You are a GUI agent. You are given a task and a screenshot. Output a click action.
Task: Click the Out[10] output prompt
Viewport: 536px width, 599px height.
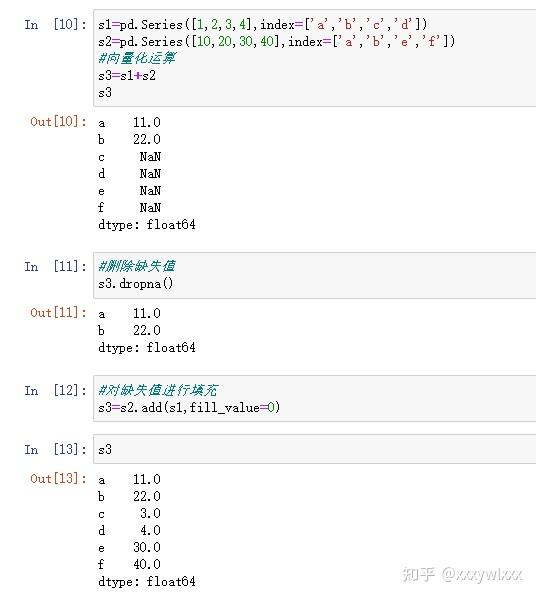click(x=58, y=122)
